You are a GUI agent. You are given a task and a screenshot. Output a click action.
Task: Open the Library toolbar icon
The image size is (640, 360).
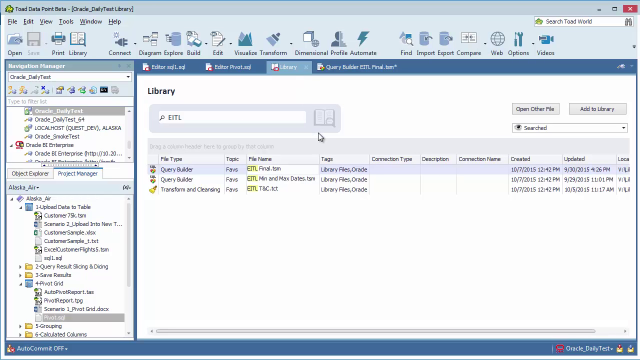[x=78, y=44]
